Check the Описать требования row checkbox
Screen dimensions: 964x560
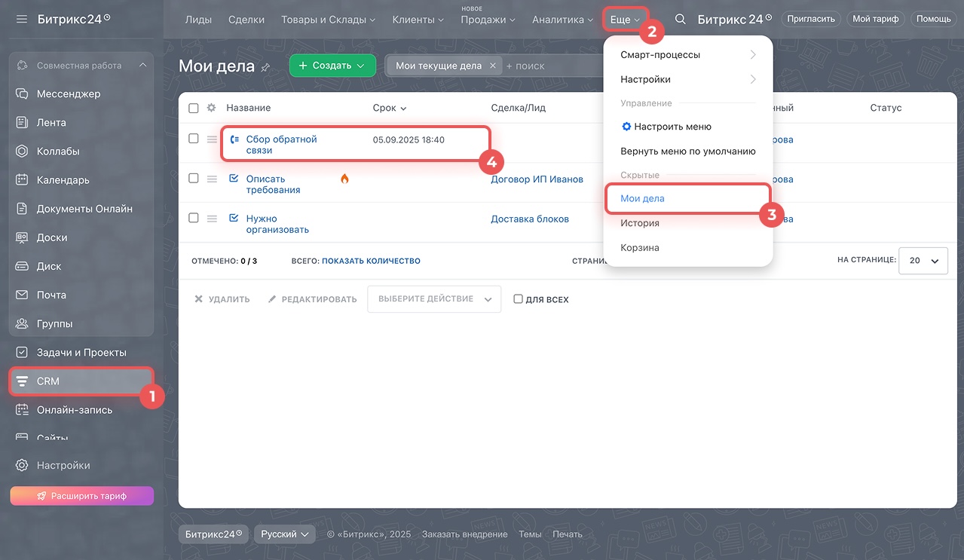coord(194,179)
